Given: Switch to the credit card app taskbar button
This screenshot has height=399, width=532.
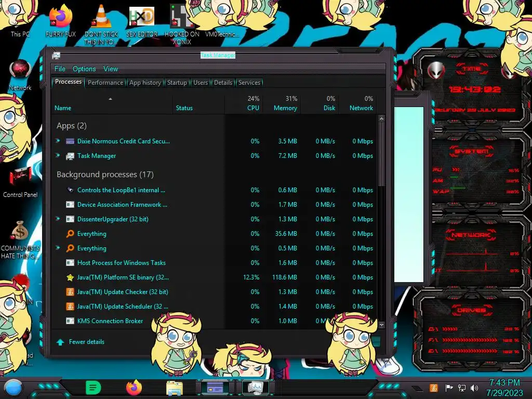Looking at the screenshot, I should [215, 388].
